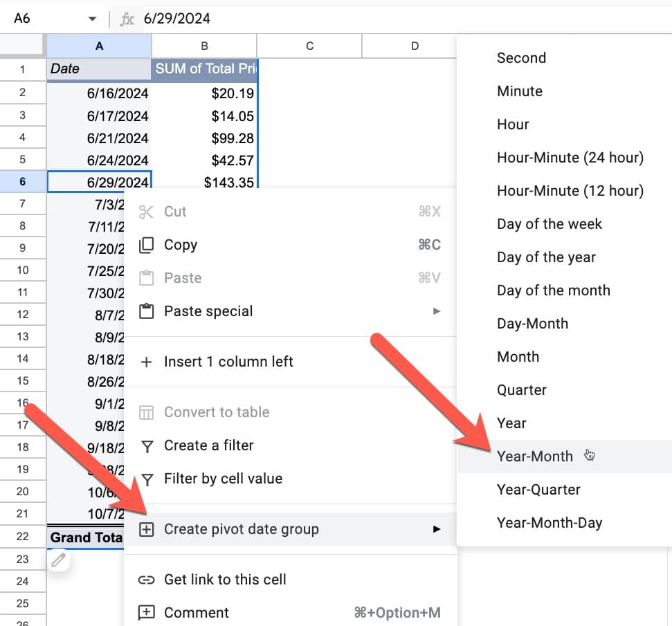Screen dimensions: 672x626
Task: Click the Copy icon in context menu
Action: click(146, 245)
